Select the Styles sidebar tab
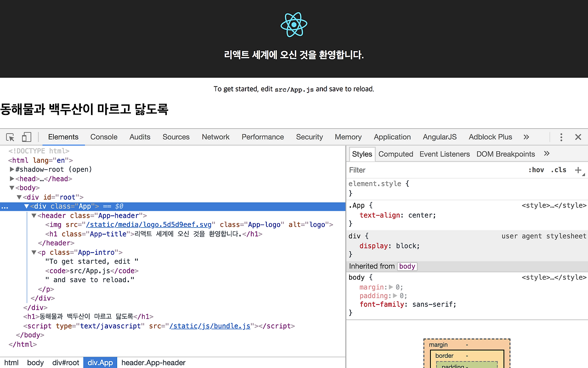 click(362, 154)
